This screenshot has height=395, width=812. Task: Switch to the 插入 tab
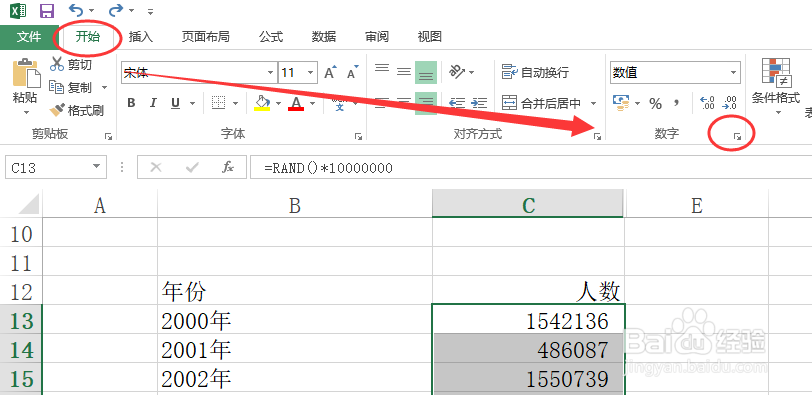[x=141, y=37]
